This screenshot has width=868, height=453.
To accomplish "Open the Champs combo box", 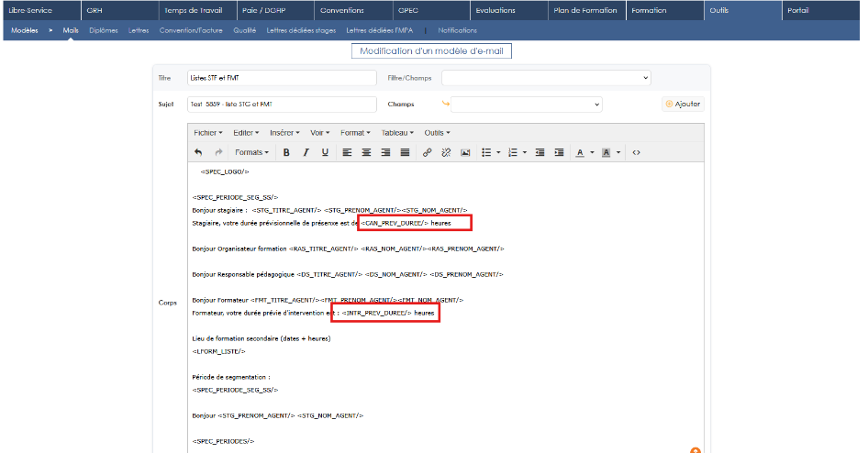I will (526, 104).
